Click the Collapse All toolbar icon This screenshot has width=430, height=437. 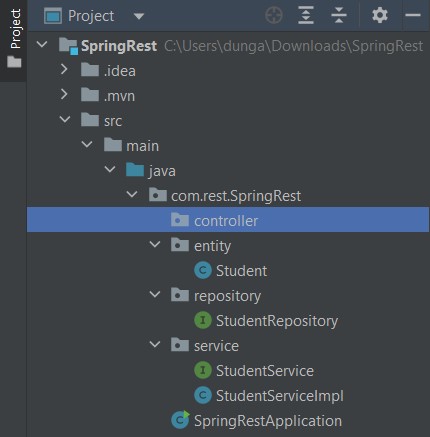[339, 15]
